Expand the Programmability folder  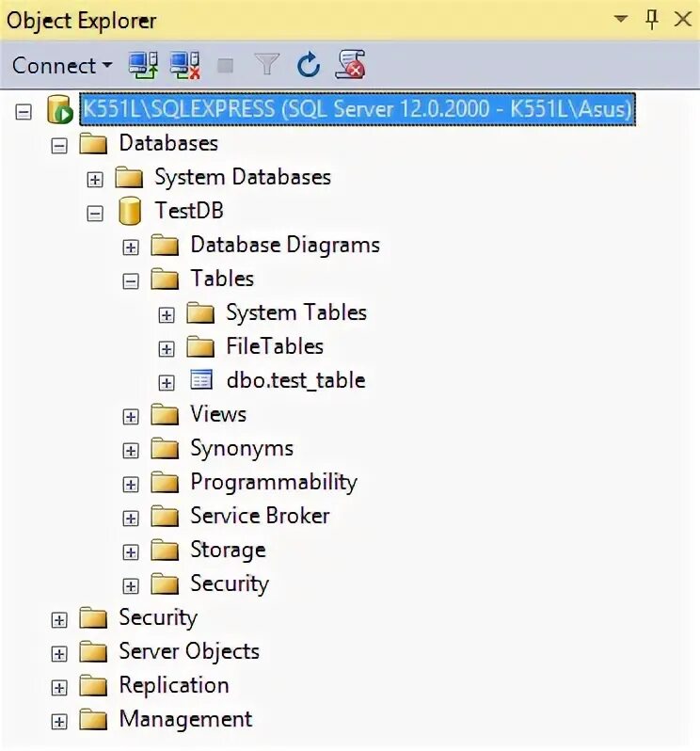pyautogui.click(x=130, y=485)
